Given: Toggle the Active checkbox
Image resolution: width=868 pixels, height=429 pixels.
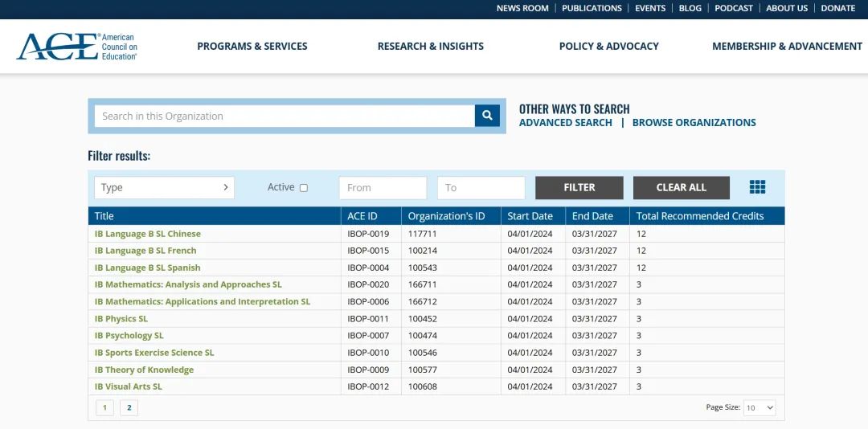Looking at the screenshot, I should (x=303, y=188).
